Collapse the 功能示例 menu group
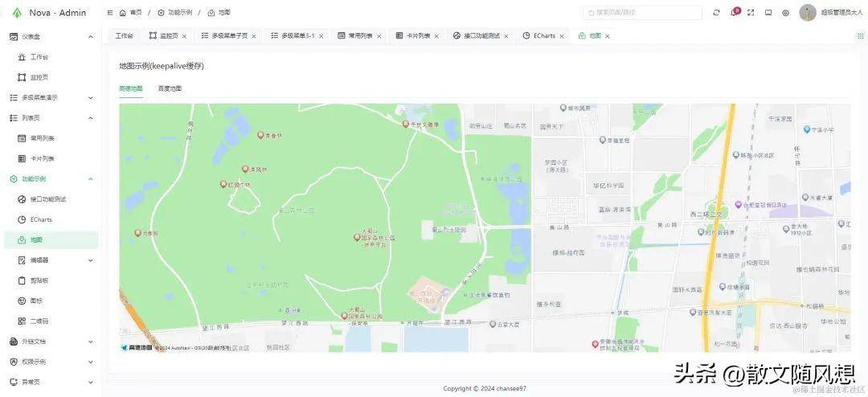 pyautogui.click(x=51, y=179)
